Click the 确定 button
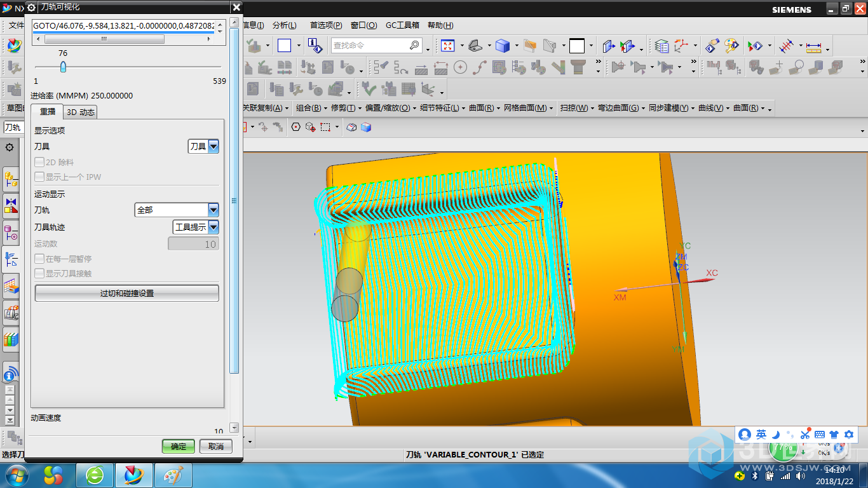Screen dimensions: 868x488 coord(179,446)
